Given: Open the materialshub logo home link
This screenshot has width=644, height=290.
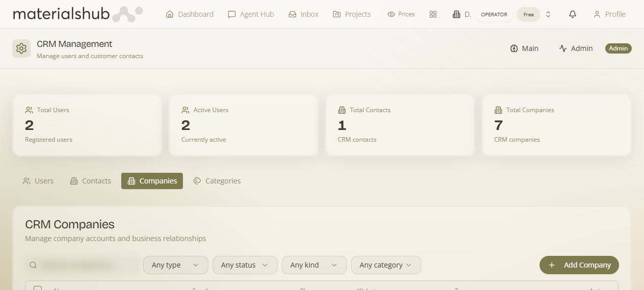Looking at the screenshot, I should pyautogui.click(x=77, y=14).
